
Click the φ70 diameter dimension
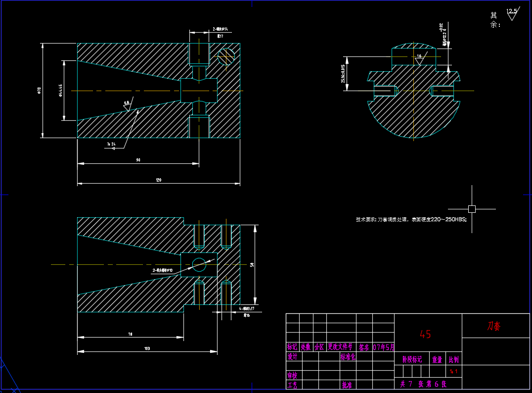click(x=39, y=90)
